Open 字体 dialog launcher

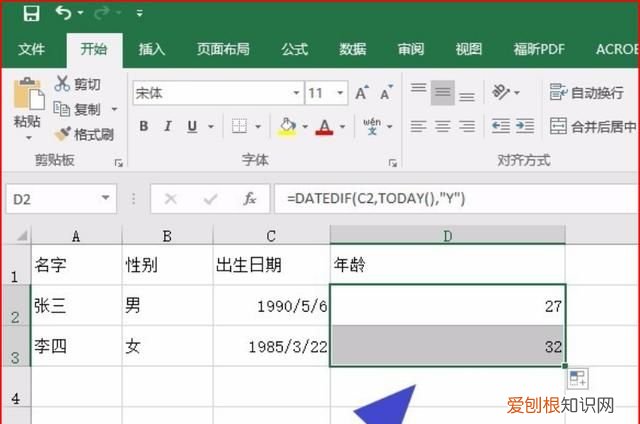(x=393, y=163)
